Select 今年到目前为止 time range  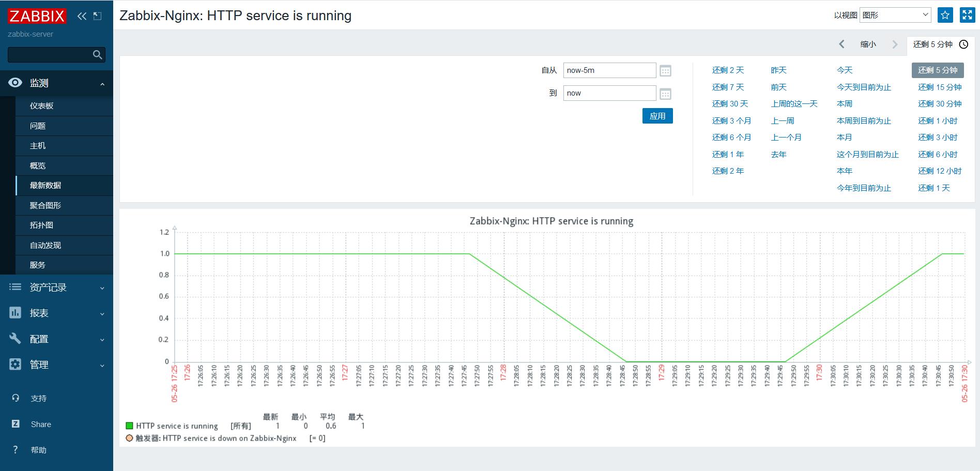[x=864, y=188]
